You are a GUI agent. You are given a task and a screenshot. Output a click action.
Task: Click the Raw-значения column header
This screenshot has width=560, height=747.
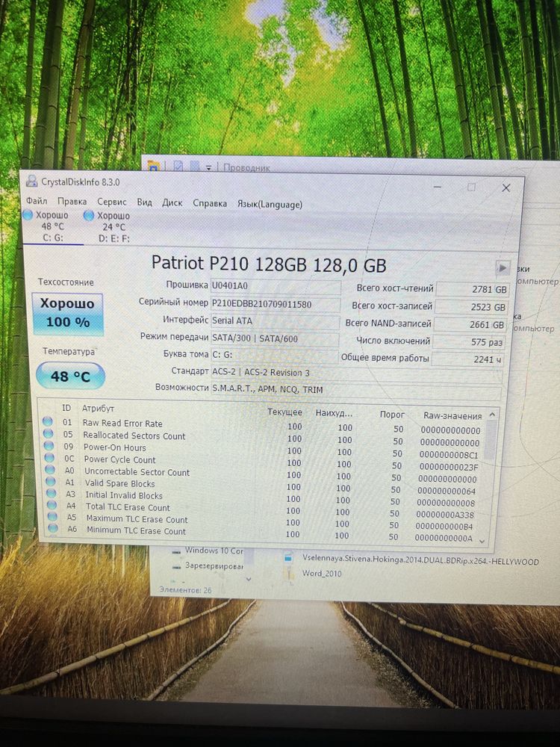(452, 415)
